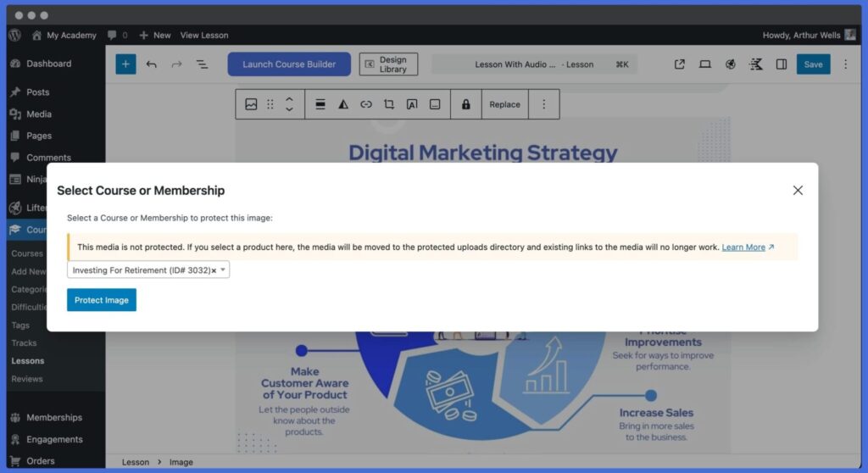Open My Academy site link
Screen dimensions: 868x473
click(x=64, y=35)
